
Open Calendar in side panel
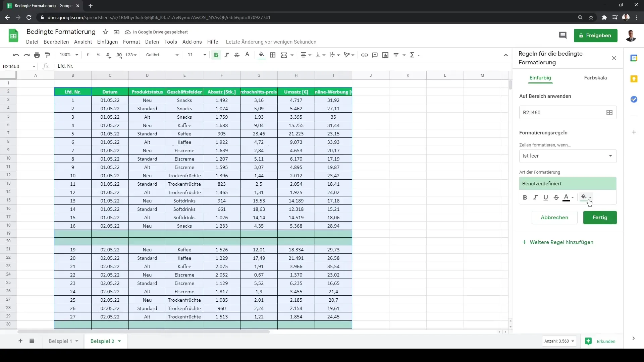[634, 58]
